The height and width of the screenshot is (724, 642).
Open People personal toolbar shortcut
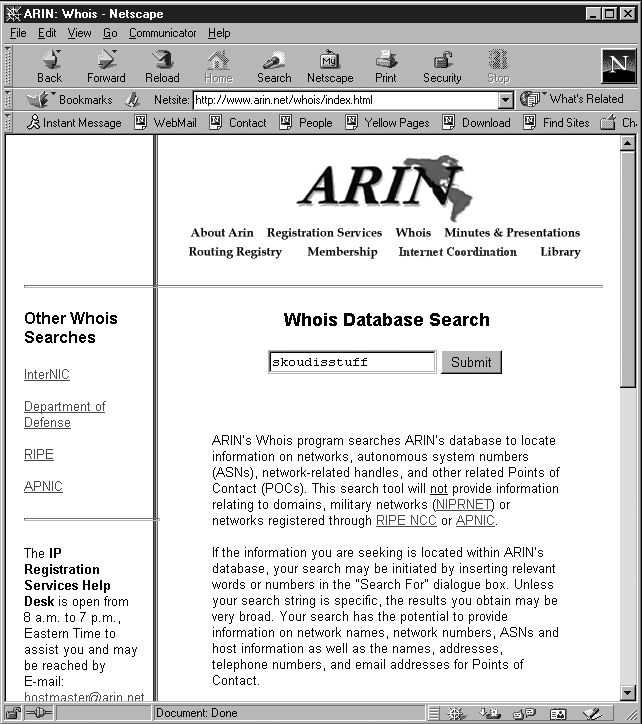point(306,122)
